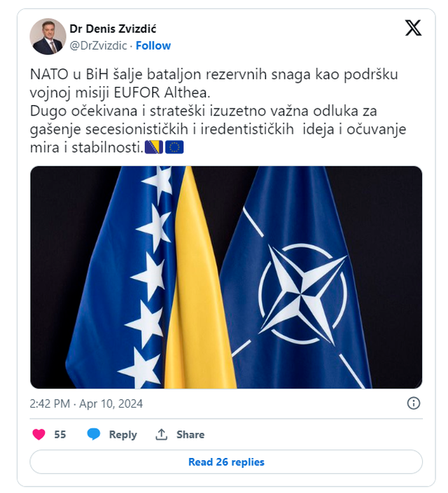Click the EU flag emoji
Image resolution: width=448 pixels, height=493 pixels.
pos(174,147)
